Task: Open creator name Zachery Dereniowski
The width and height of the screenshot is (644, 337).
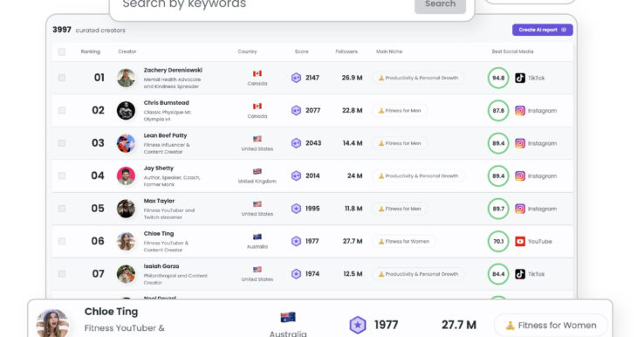Action: pos(173,70)
